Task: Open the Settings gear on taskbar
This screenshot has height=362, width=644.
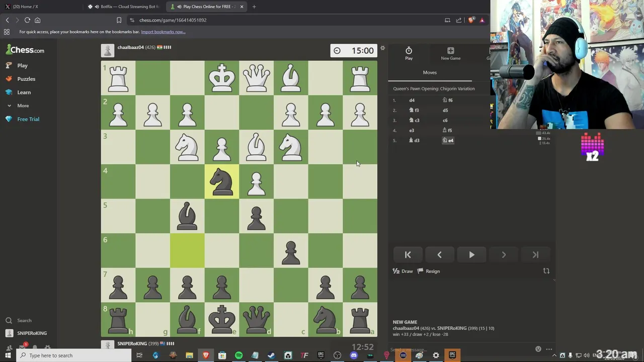Action: tap(436, 355)
